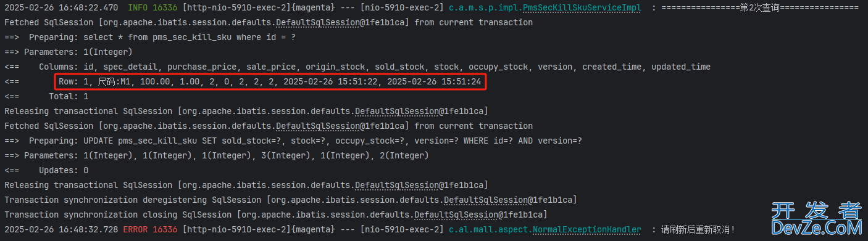The width and height of the screenshot is (868, 241).
Task: Click the Columns header line of query result
Action: coord(357,67)
